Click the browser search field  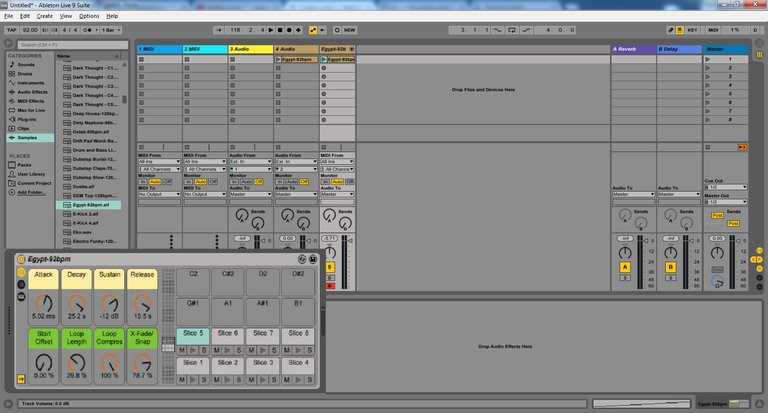[x=72, y=45]
